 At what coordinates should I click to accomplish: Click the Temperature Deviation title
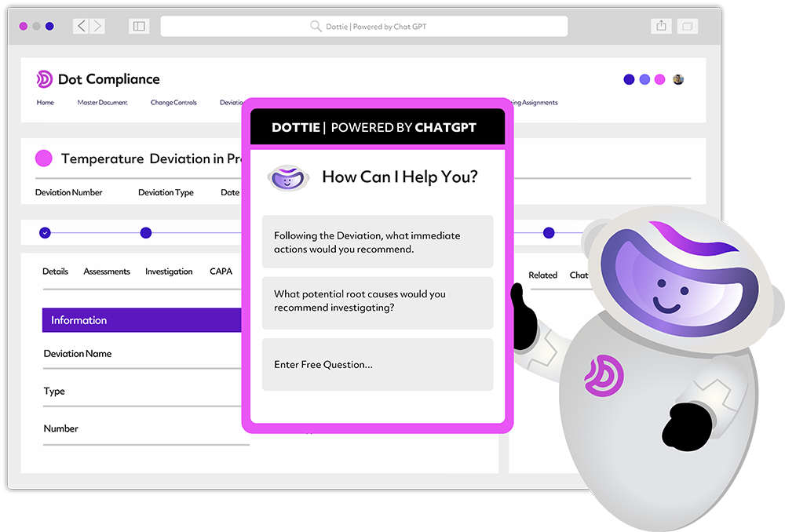click(152, 159)
